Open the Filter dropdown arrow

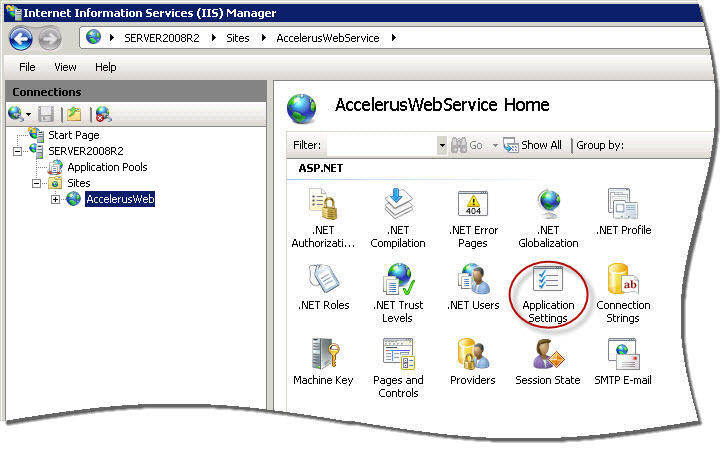(442, 145)
